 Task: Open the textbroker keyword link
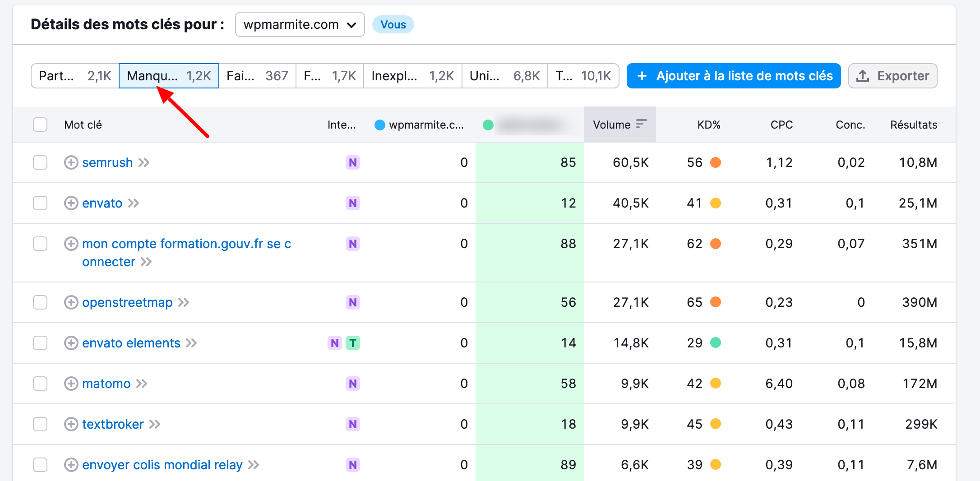[x=113, y=424]
